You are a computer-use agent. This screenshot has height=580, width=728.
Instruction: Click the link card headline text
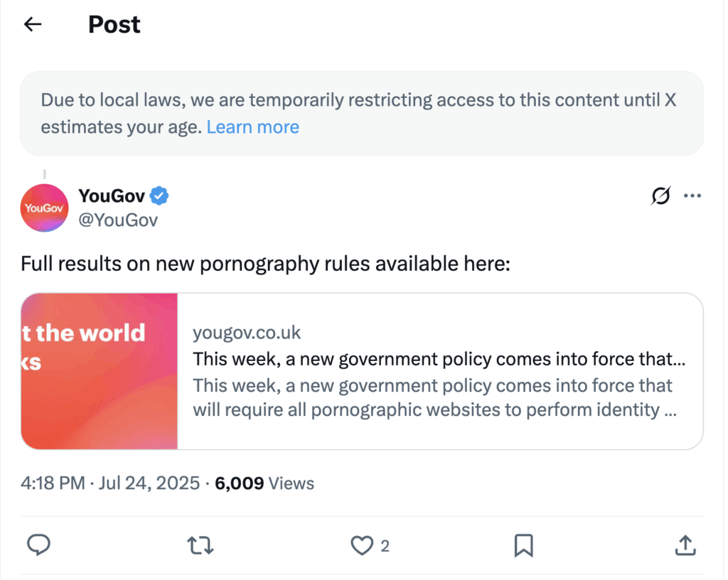click(x=439, y=359)
